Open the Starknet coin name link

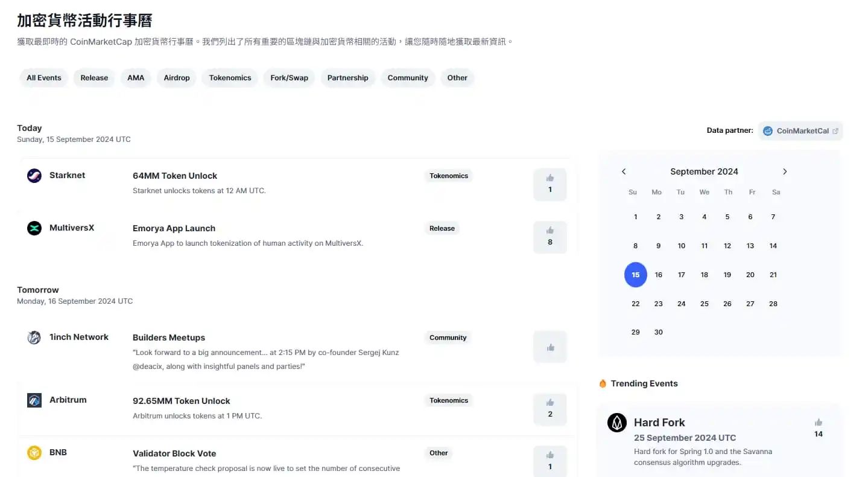[67, 175]
